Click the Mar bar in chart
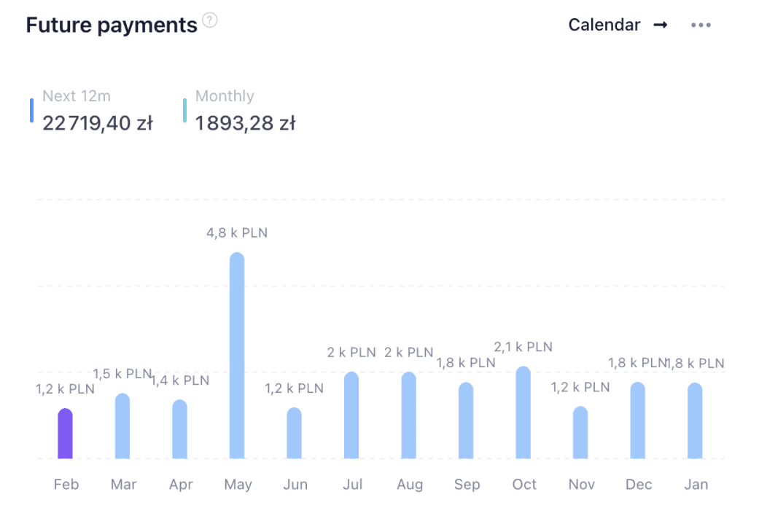This screenshot has width=759, height=532. [122, 426]
